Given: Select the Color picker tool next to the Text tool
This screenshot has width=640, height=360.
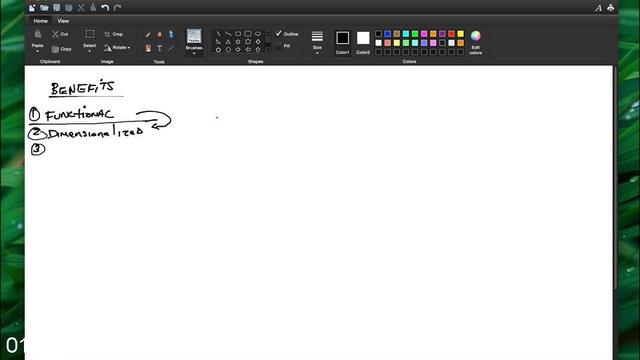Looking at the screenshot, I should pos(171,48).
